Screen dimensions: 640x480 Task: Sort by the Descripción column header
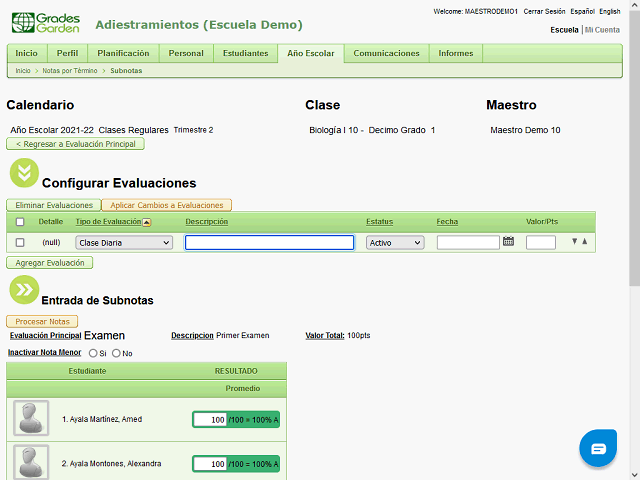[x=207, y=222]
